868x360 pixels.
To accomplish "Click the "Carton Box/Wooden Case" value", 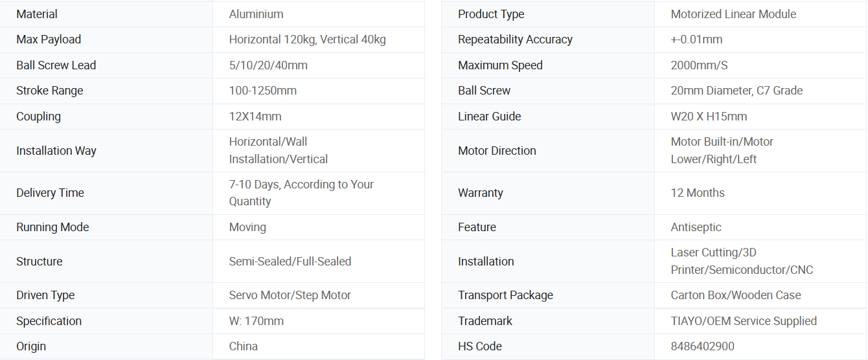I will pos(736,295).
